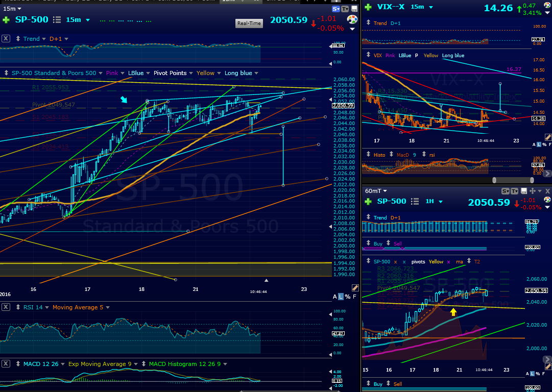Open drawing ruler tool in the 15m chart
This screenshot has width=552, height=392.
pos(355,287)
